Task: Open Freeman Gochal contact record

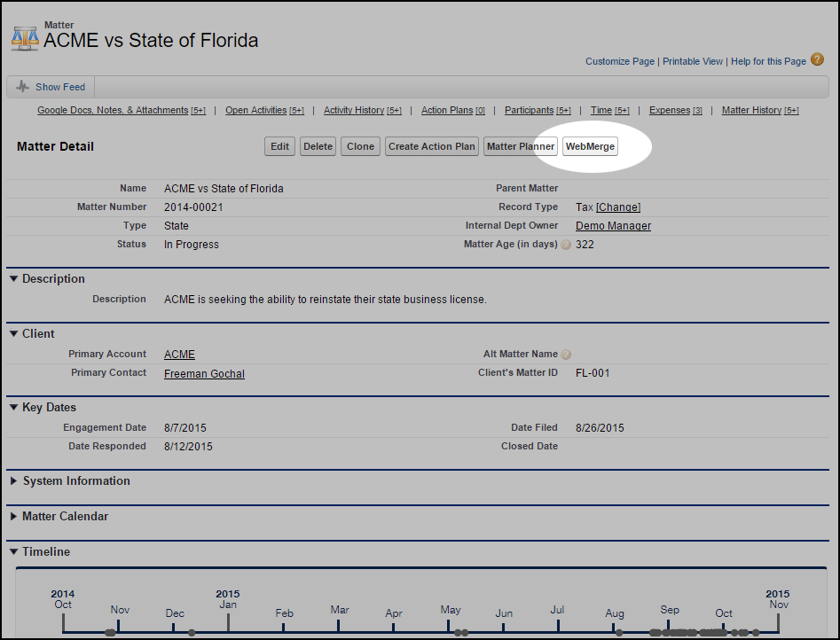Action: (x=204, y=374)
